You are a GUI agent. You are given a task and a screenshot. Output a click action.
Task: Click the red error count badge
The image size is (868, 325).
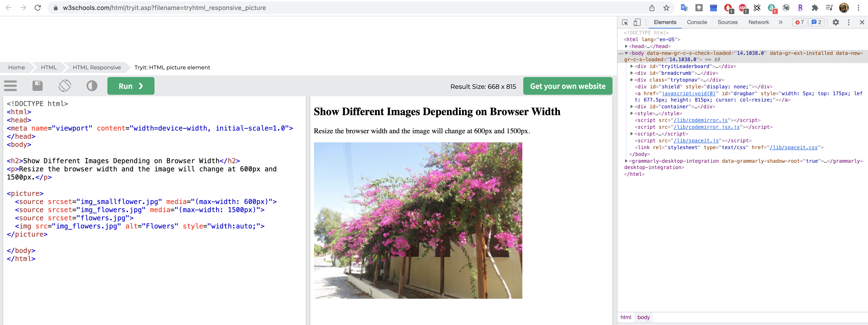(800, 22)
